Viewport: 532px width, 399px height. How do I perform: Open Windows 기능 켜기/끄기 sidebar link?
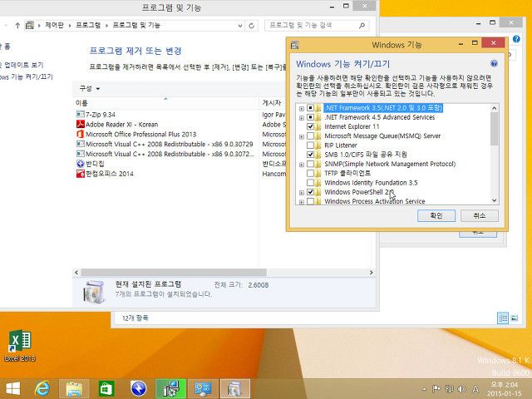tap(27, 77)
